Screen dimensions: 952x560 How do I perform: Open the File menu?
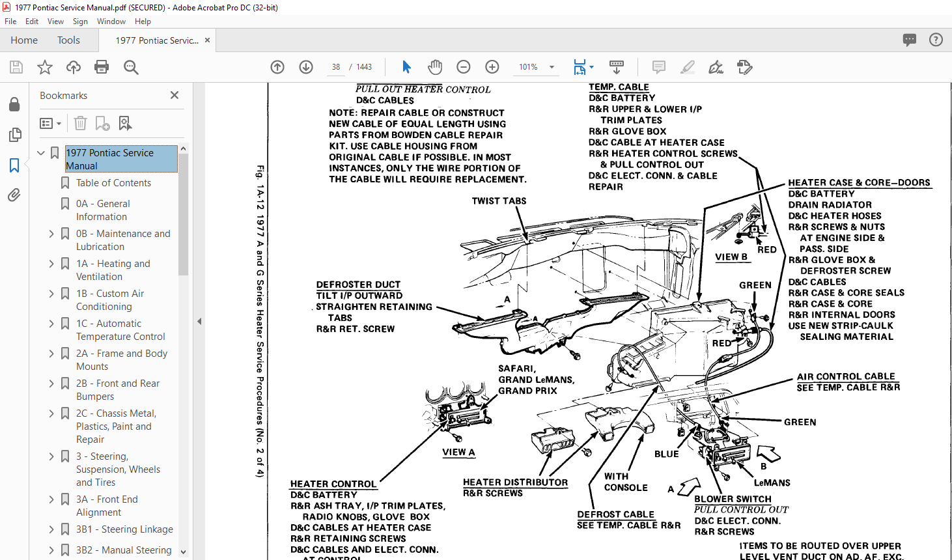(x=10, y=21)
